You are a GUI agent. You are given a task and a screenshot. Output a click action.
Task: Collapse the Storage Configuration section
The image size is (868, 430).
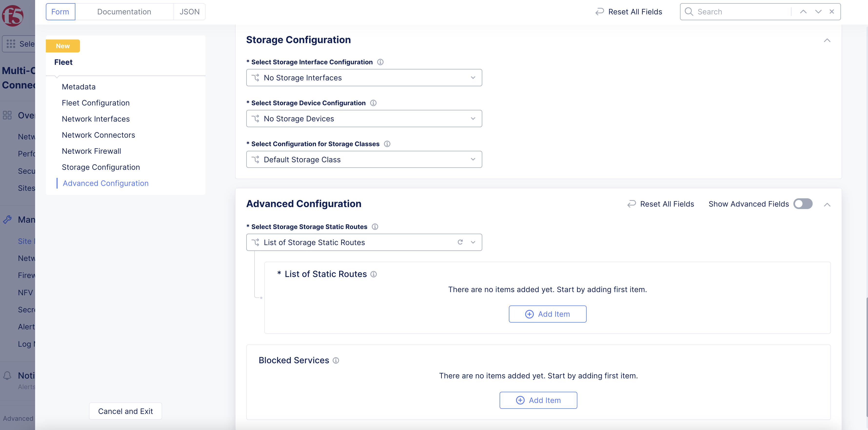[x=827, y=40]
